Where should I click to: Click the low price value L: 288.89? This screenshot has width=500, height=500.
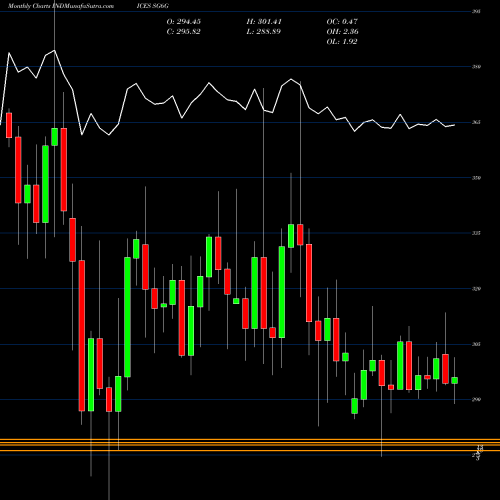[x=264, y=32]
